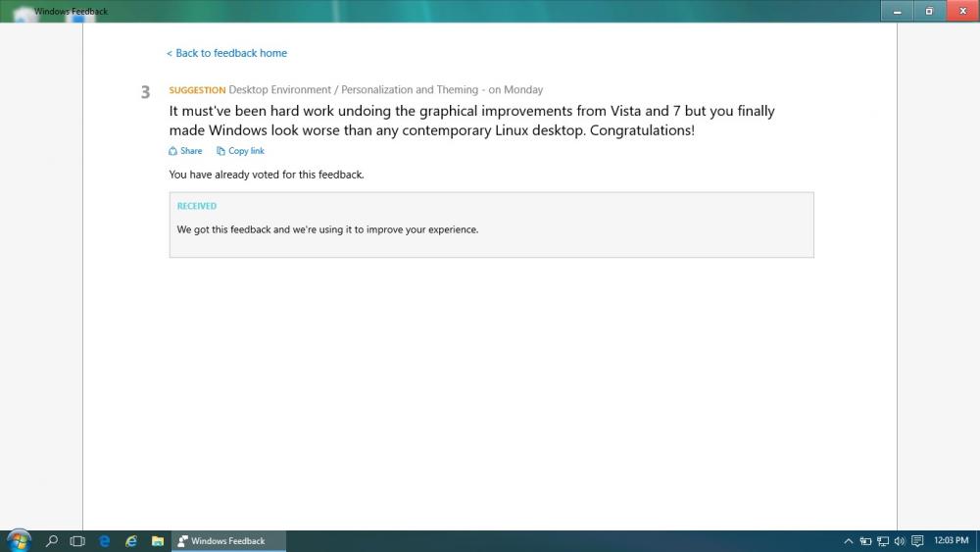Restore down the Windows Feedback window
This screenshot has height=552, width=980.
coord(929,11)
